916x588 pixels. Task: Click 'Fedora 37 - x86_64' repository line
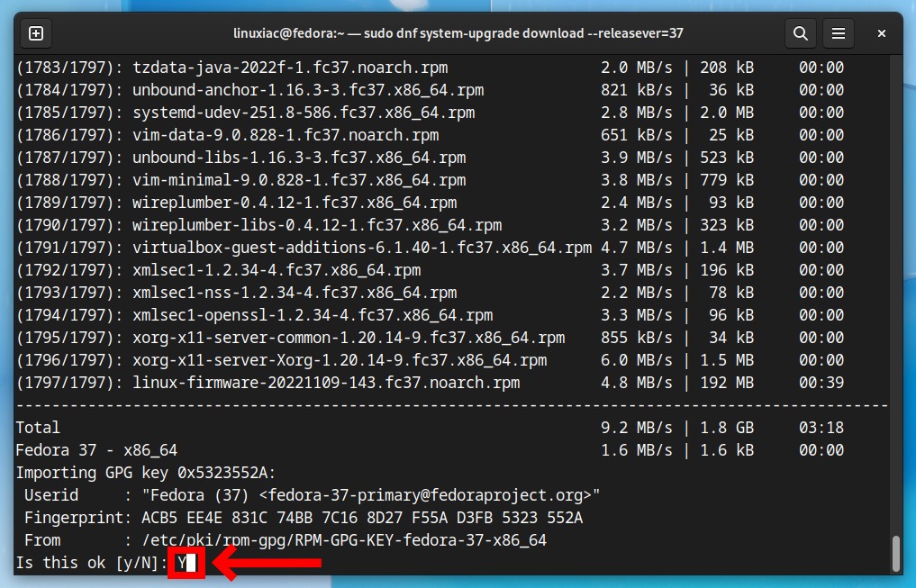[x=96, y=450]
